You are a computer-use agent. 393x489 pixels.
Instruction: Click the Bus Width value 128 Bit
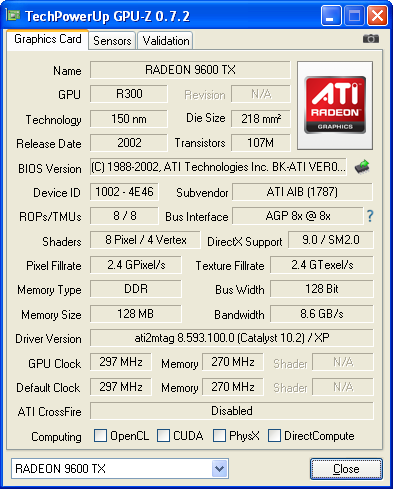coord(322,289)
